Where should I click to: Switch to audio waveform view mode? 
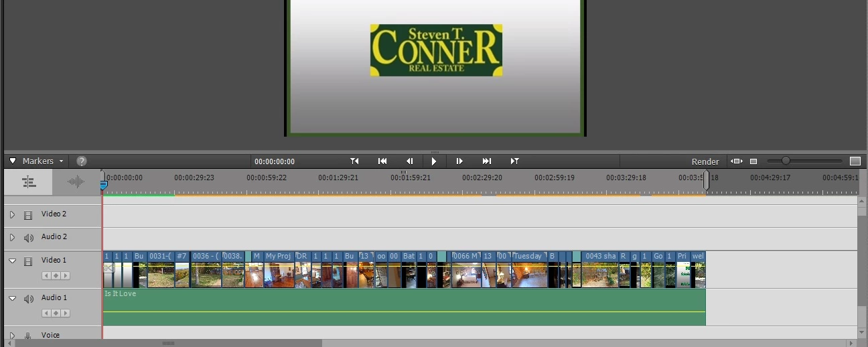[76, 182]
